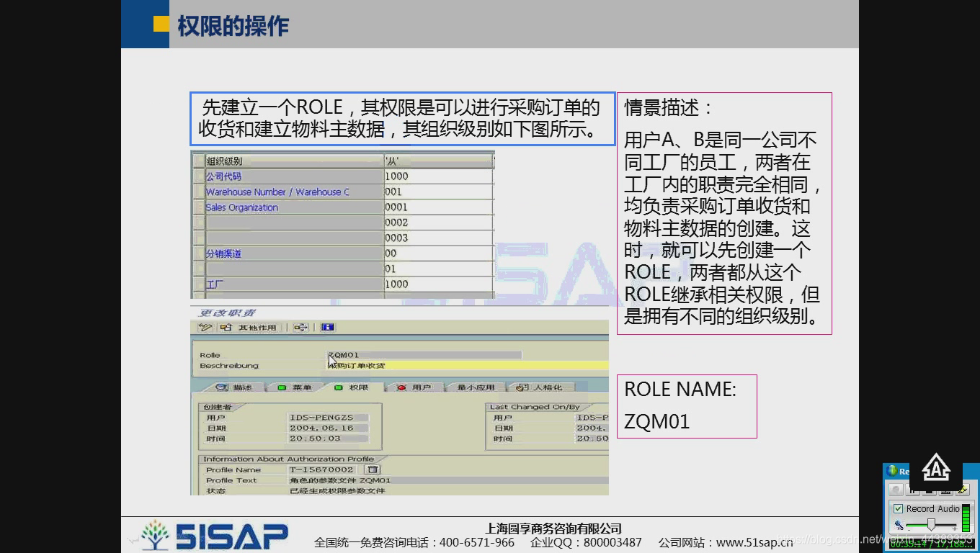Image resolution: width=980 pixels, height=553 pixels.
Task: Click the Profile Name field T-15670002
Action: pos(322,469)
